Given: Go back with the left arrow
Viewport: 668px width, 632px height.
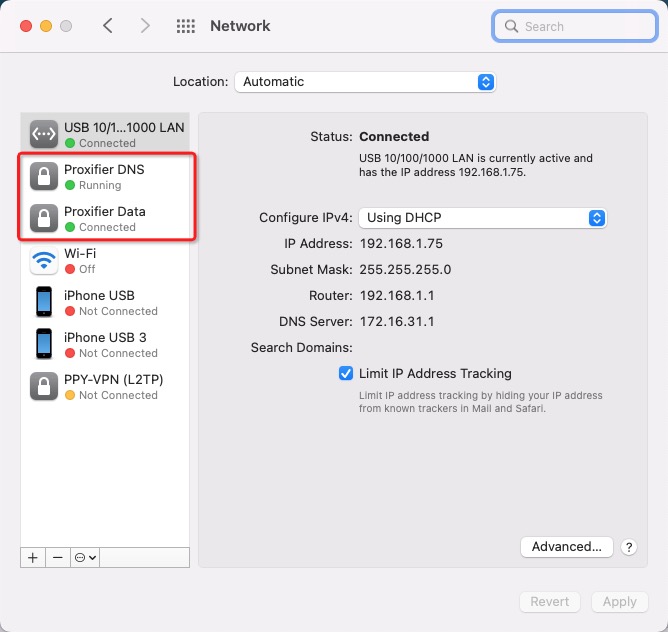Looking at the screenshot, I should [x=108, y=26].
